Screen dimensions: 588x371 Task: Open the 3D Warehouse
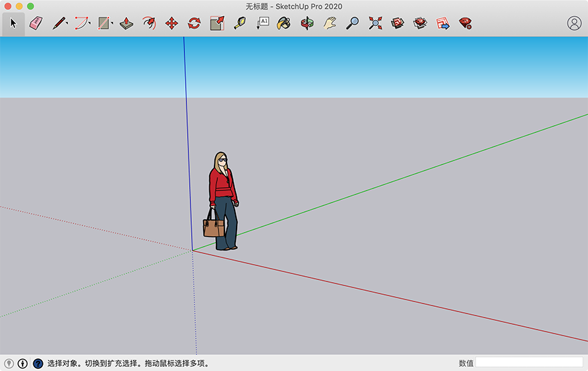pyautogui.click(x=397, y=23)
